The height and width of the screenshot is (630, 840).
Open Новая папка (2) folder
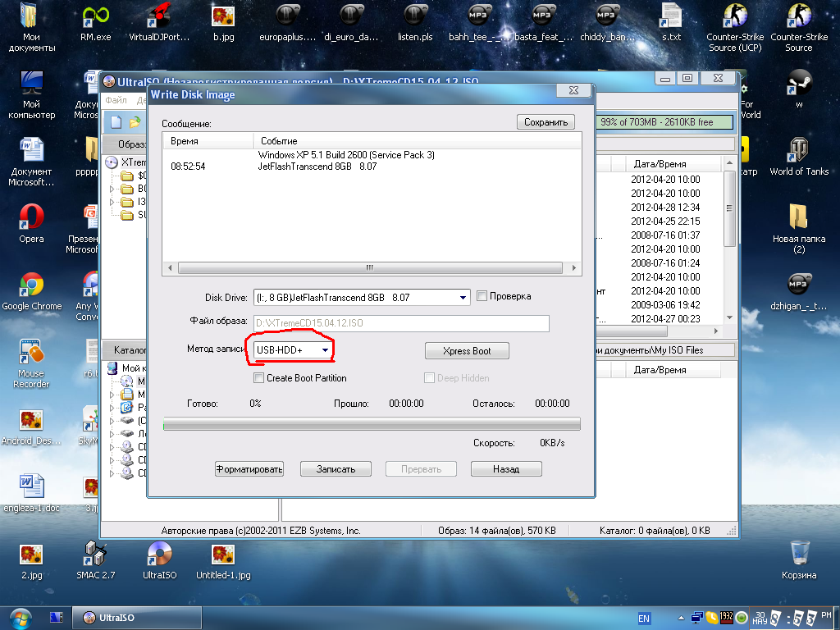[x=799, y=229]
